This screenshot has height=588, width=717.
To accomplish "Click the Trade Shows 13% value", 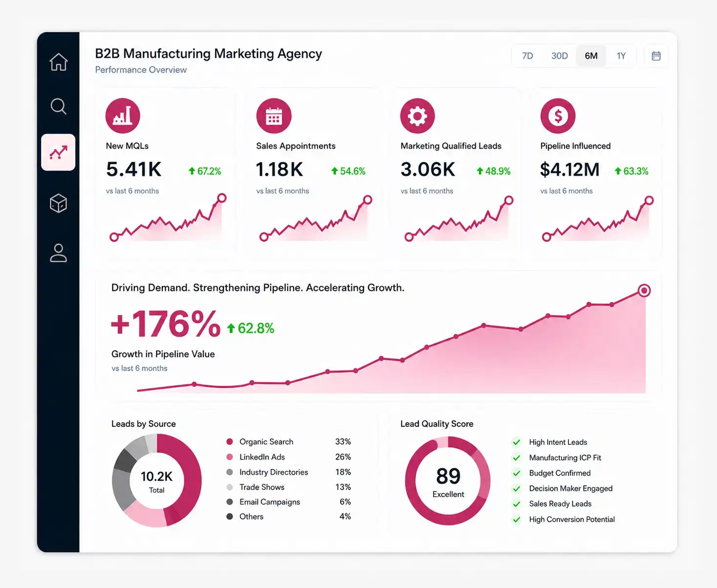I will point(343,487).
